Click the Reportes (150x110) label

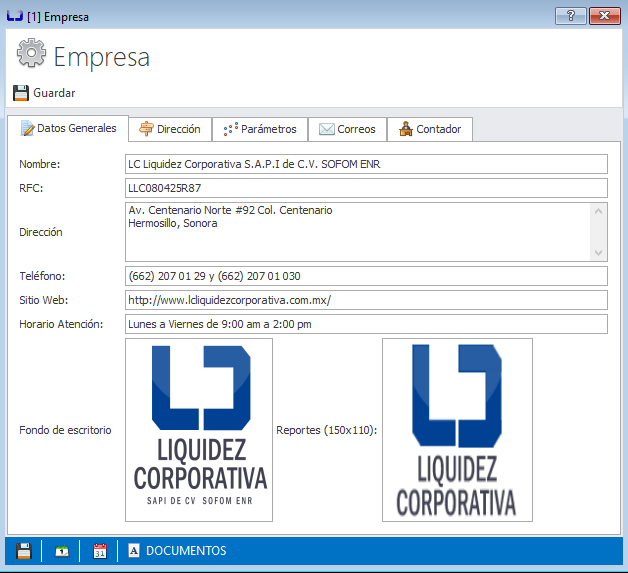[x=327, y=430]
